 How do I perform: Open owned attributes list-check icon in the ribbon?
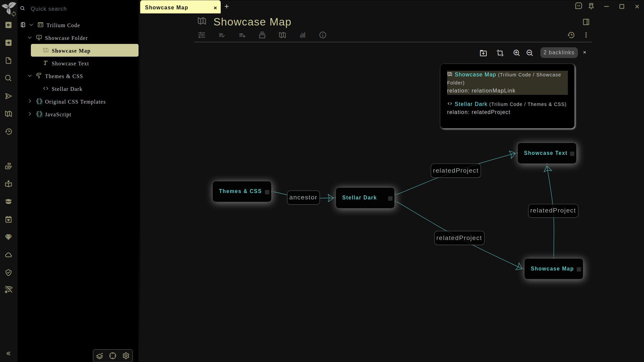tap(222, 35)
